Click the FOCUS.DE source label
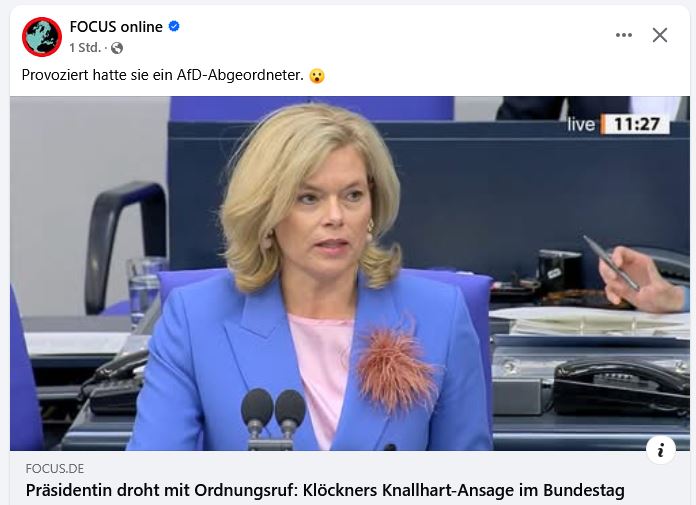This screenshot has height=505, width=696. [55, 469]
